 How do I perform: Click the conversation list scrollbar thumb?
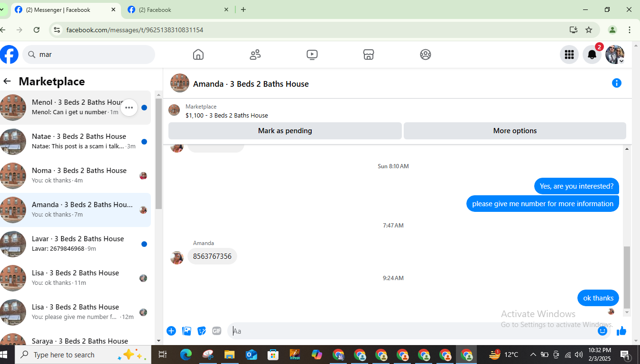[x=158, y=154]
